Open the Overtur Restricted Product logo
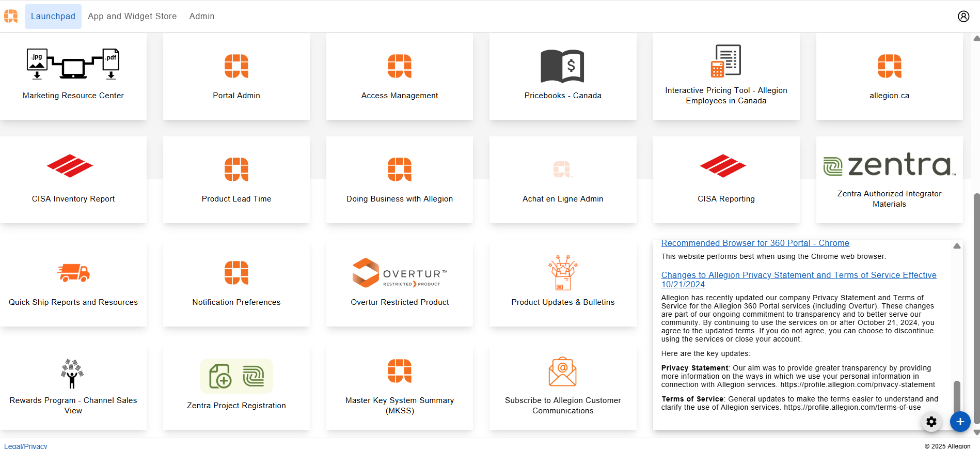 (400, 273)
